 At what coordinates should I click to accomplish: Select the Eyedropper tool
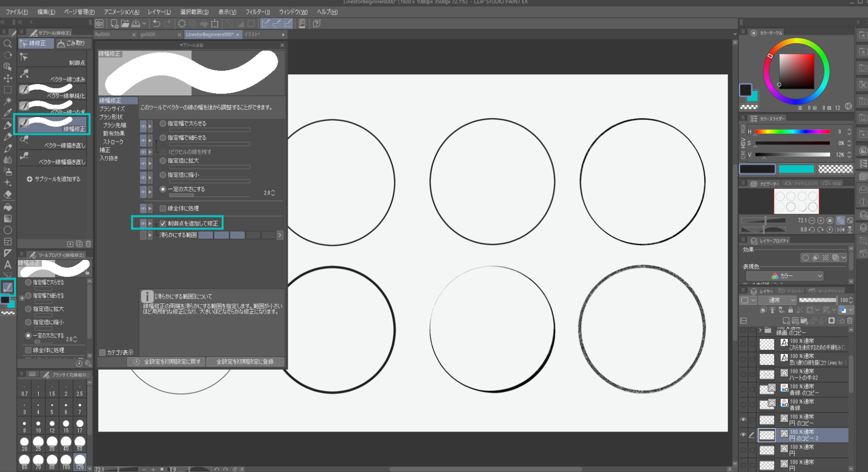[8, 113]
